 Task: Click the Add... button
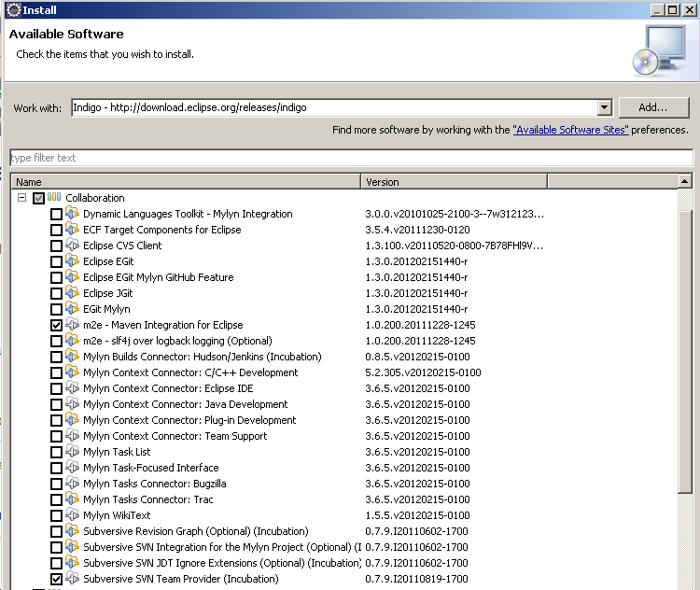(x=654, y=107)
